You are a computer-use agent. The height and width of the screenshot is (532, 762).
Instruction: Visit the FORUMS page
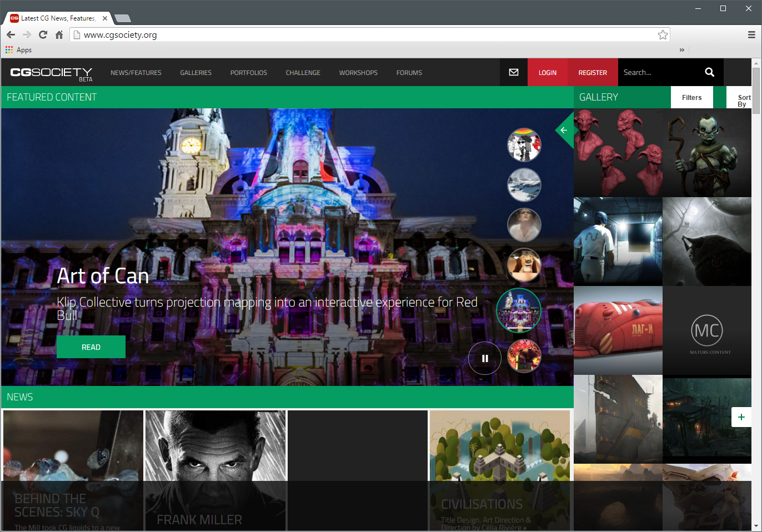point(409,73)
